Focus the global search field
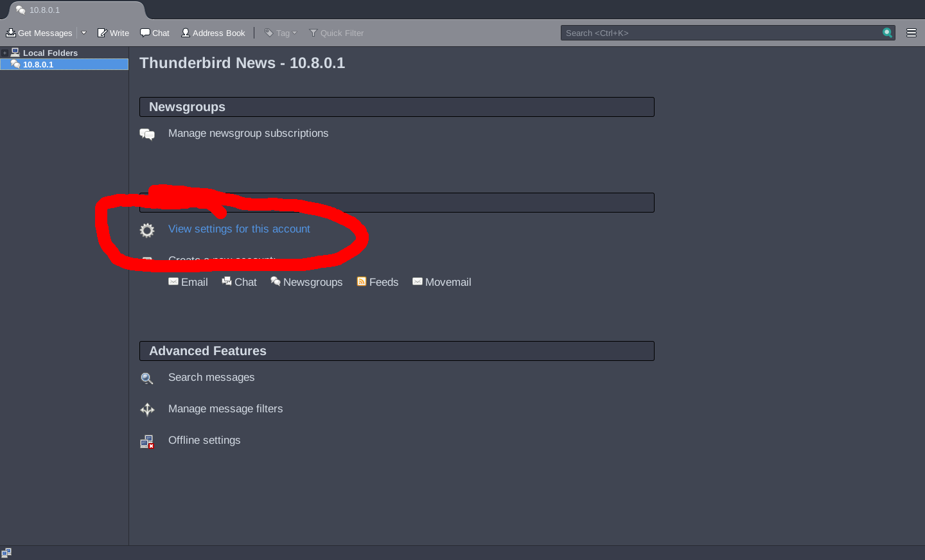 click(719, 33)
